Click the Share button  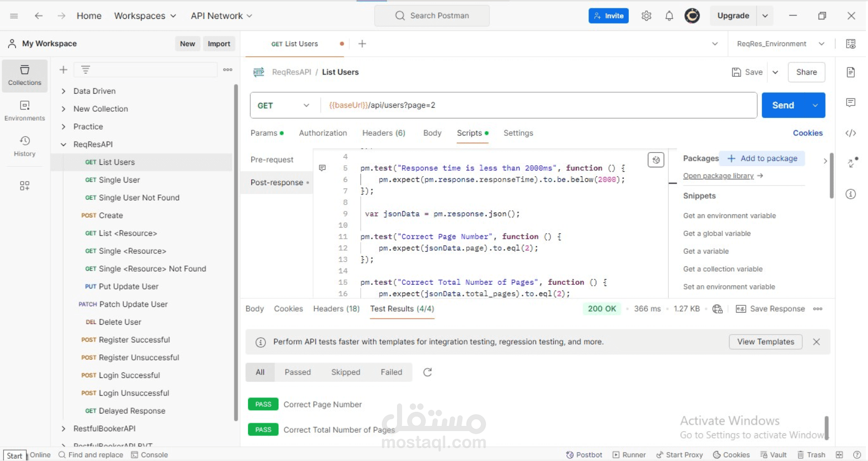pyautogui.click(x=807, y=72)
